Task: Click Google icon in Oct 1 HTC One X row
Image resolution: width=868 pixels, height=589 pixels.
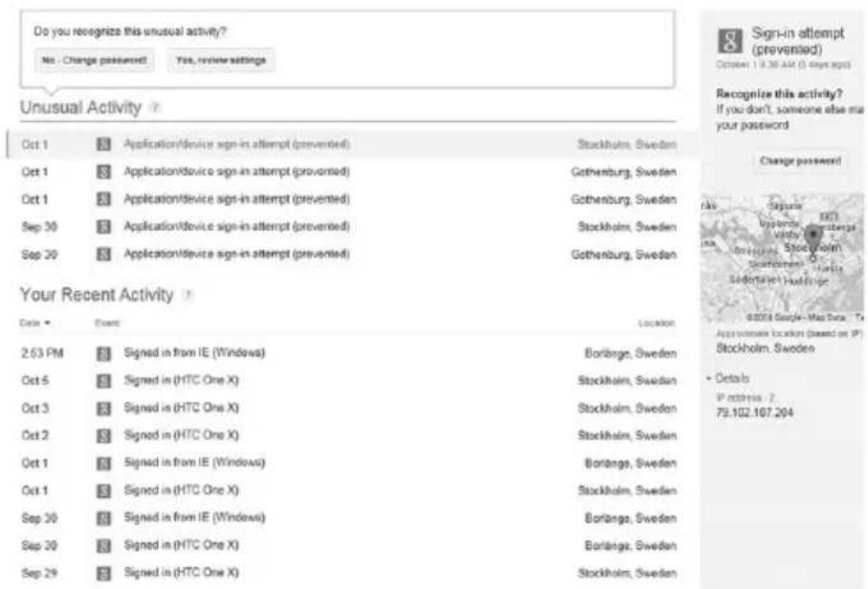Action: (103, 490)
